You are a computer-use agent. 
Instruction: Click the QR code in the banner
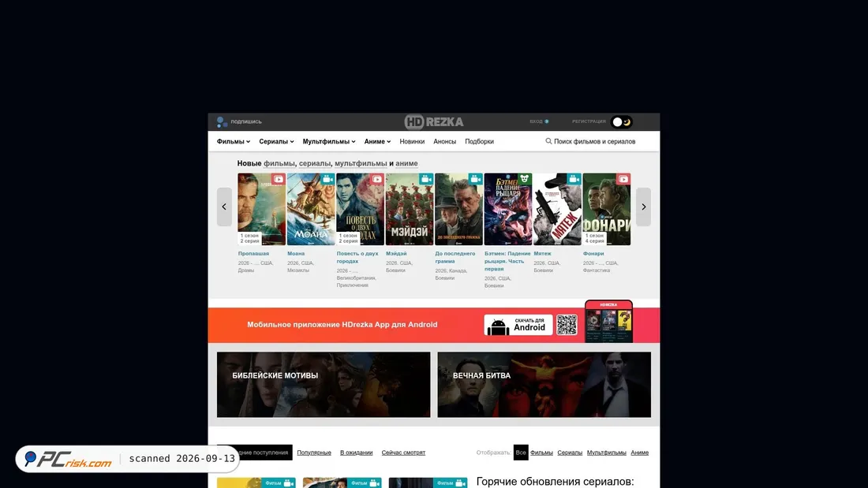(567, 325)
